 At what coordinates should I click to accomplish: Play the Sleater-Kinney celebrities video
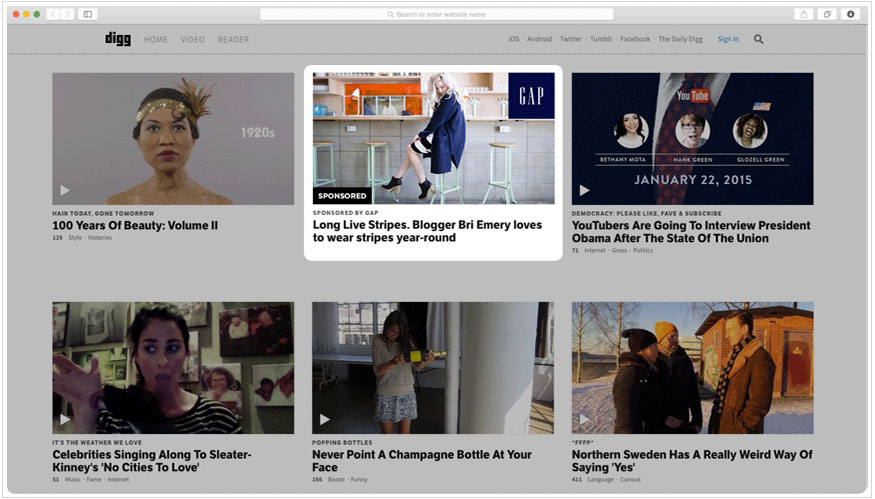65,419
